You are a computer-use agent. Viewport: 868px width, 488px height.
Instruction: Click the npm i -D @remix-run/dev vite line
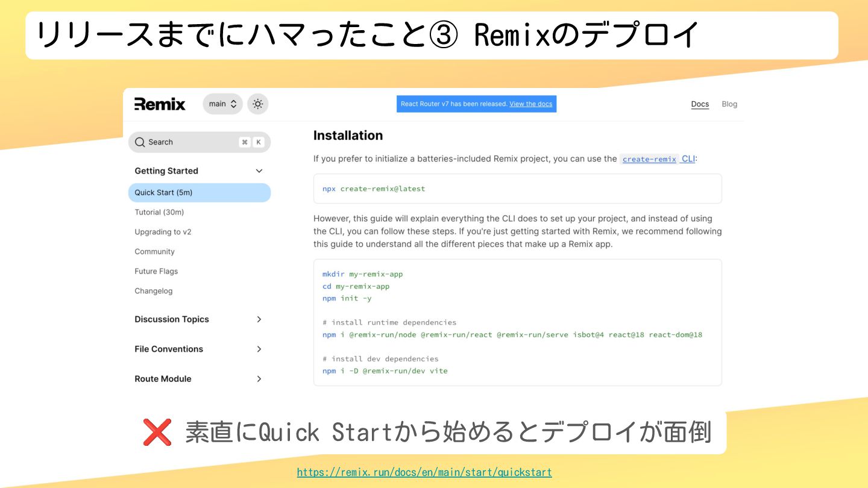[385, 371]
